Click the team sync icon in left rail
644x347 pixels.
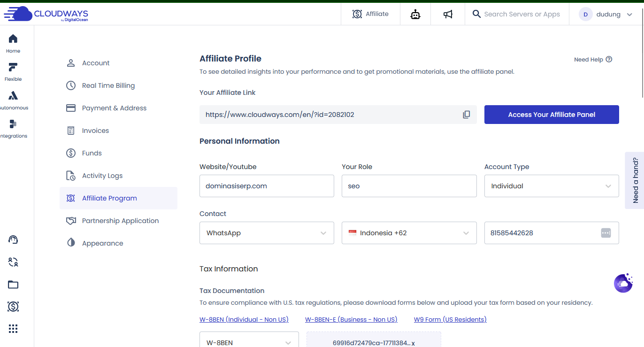(13, 262)
